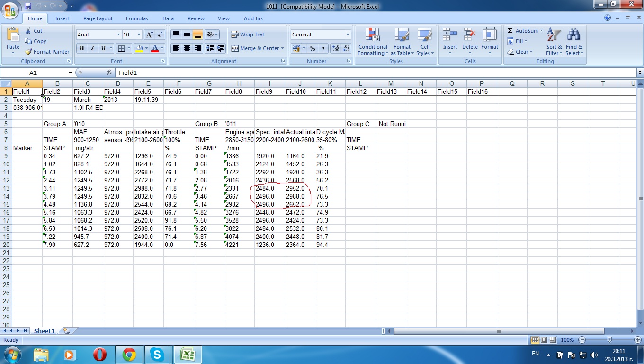Click the Insert Function fx icon
The image size is (644, 364).
pyautogui.click(x=110, y=73)
